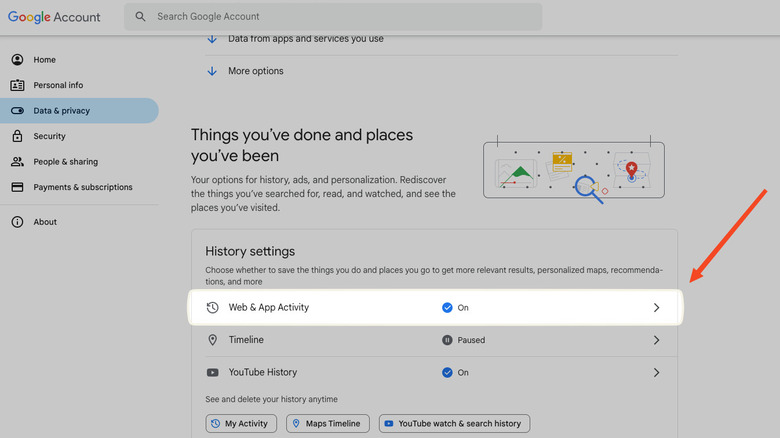Click the Maps Timeline button

coord(328,424)
